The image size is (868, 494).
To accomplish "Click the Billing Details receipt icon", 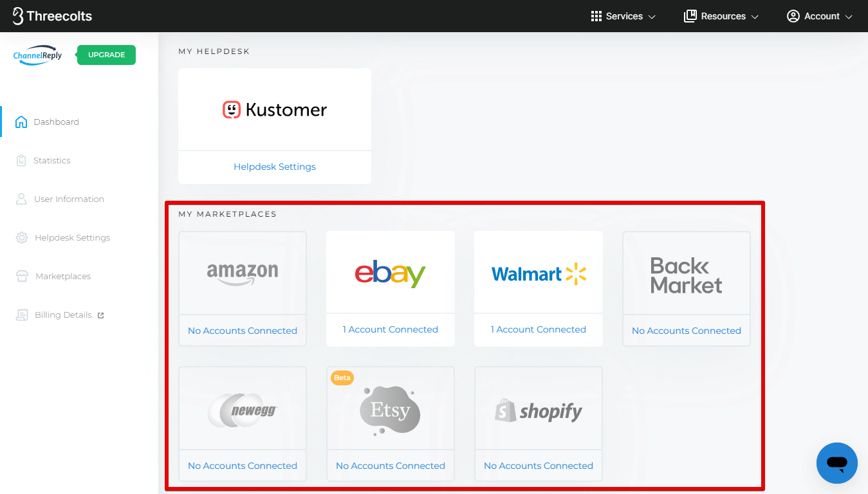I will 22,315.
